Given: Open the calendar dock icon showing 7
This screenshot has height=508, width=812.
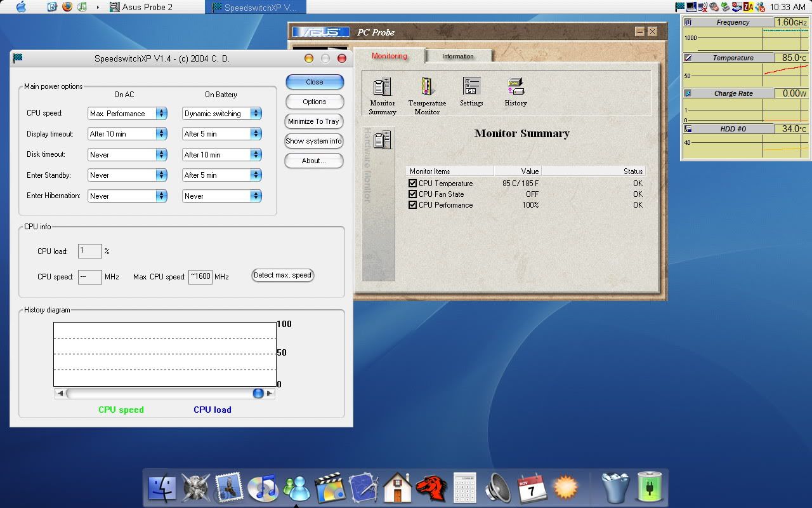Looking at the screenshot, I should click(x=532, y=488).
